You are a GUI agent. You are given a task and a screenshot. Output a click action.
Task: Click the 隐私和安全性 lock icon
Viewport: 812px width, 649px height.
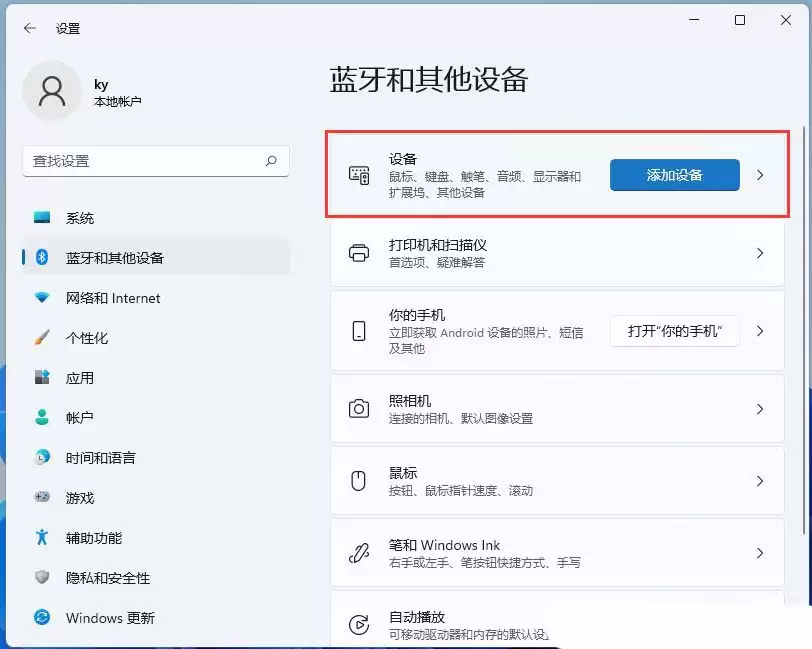(x=40, y=578)
